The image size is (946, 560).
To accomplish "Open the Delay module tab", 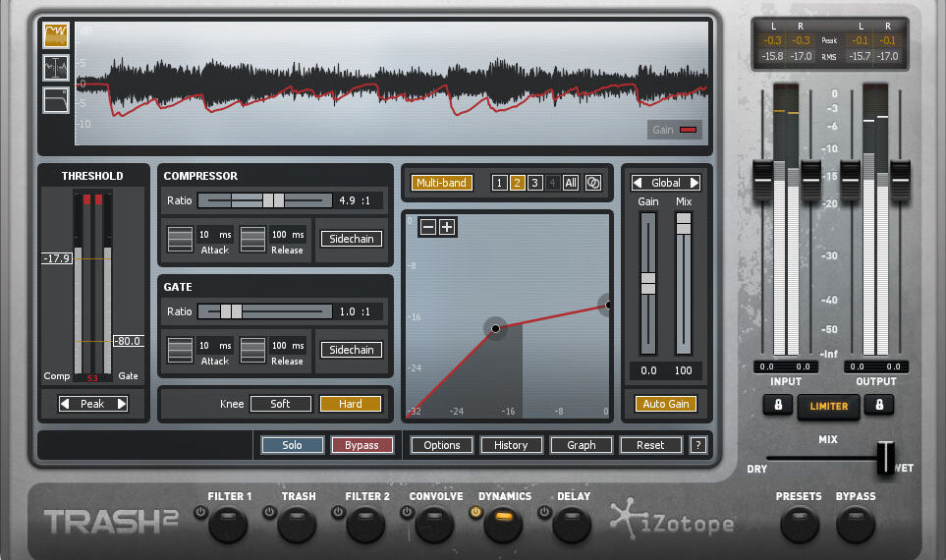I will click(x=572, y=527).
